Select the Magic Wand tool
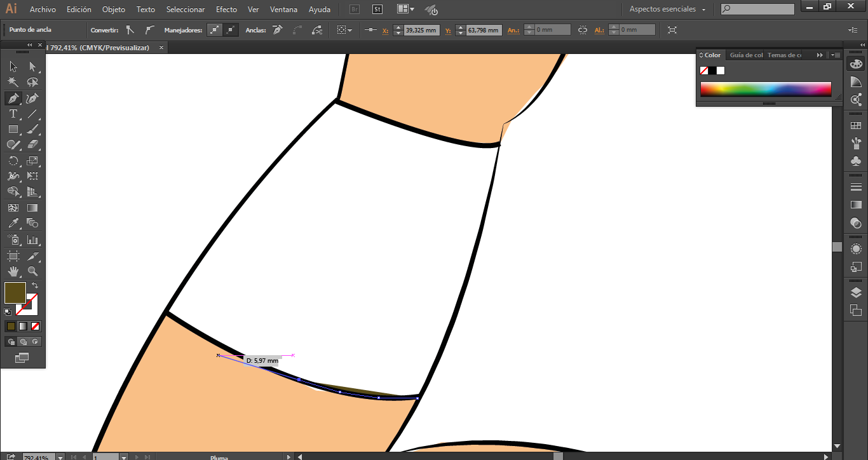This screenshot has height=460, width=868. (13, 82)
